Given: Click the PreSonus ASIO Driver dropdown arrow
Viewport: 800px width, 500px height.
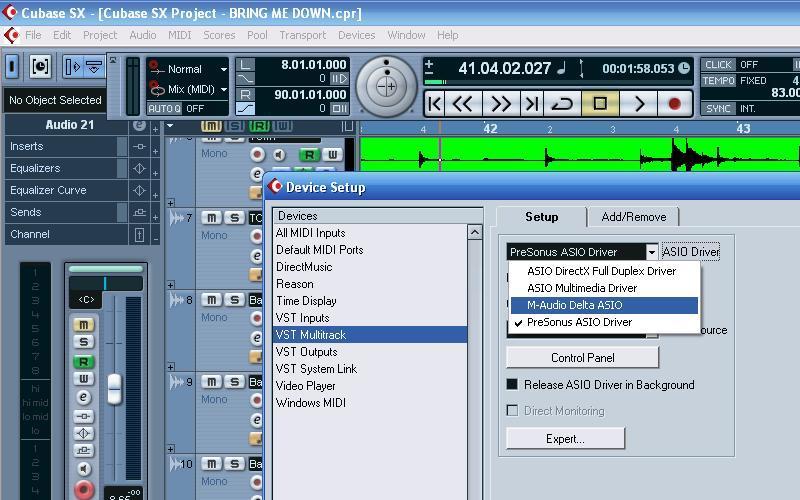Looking at the screenshot, I should pyautogui.click(x=652, y=252).
